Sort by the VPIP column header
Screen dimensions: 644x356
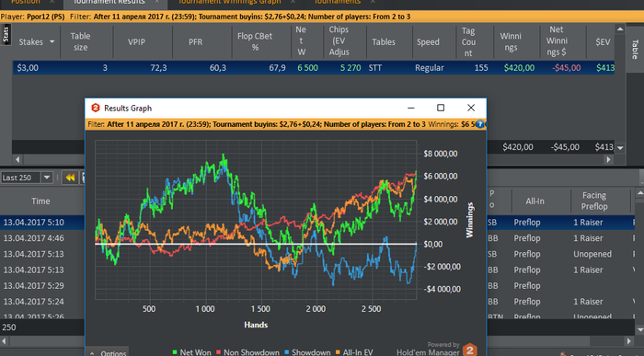click(x=143, y=42)
